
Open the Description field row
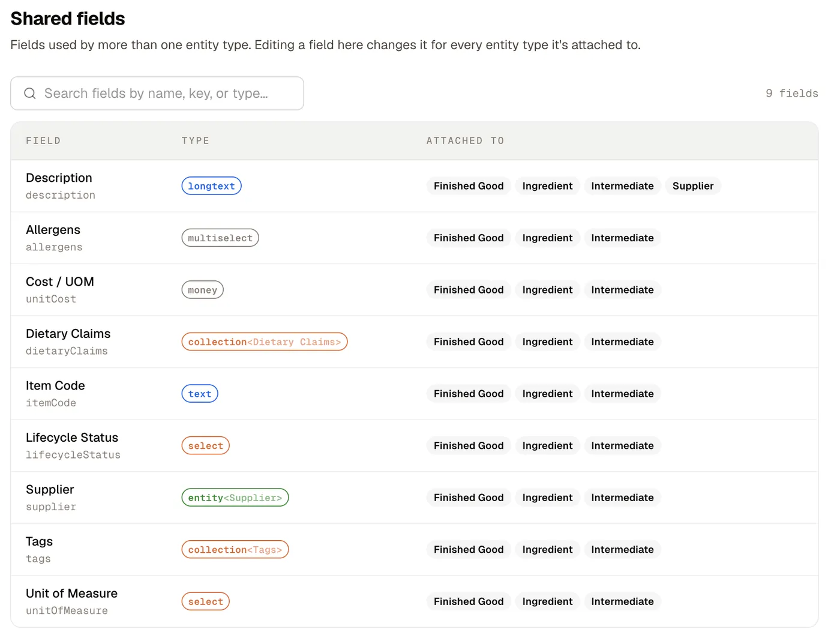[415, 186]
